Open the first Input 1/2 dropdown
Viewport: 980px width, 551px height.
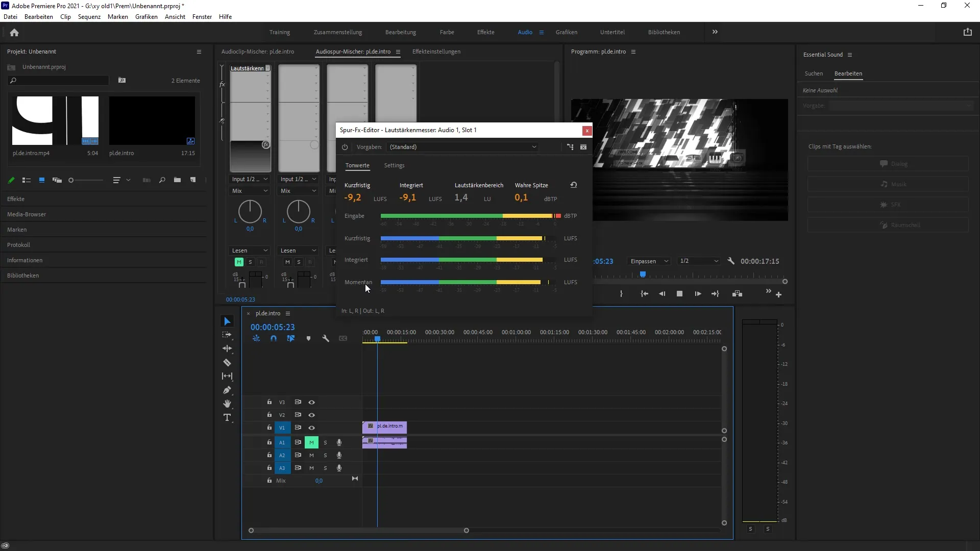pyautogui.click(x=250, y=179)
